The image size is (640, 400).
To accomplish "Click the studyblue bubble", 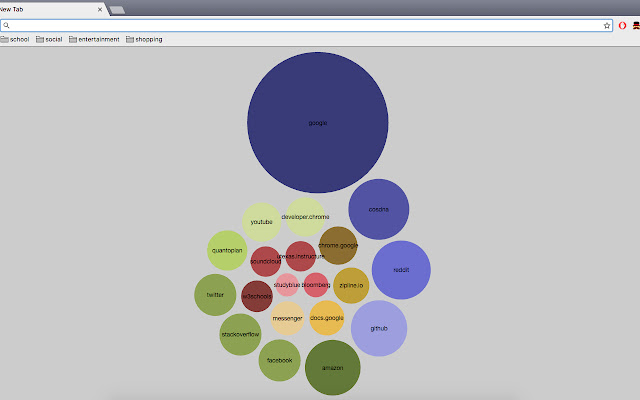I will click(287, 285).
